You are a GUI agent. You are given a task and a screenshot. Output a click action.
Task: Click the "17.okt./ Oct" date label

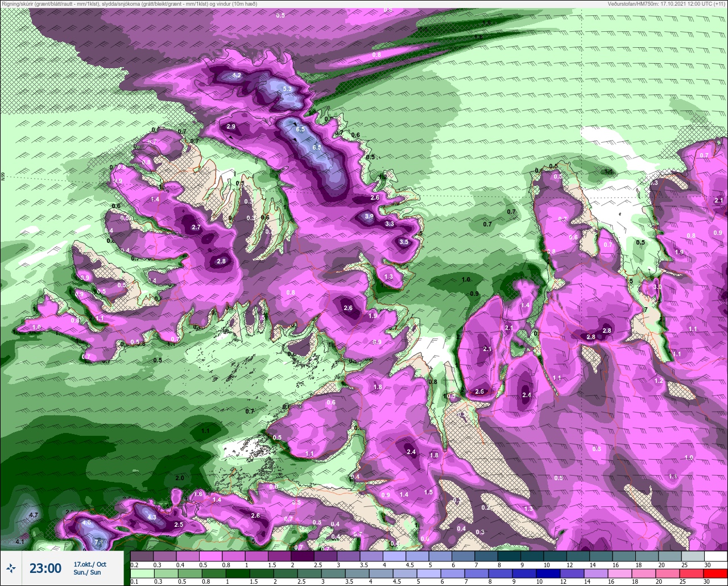[90, 564]
